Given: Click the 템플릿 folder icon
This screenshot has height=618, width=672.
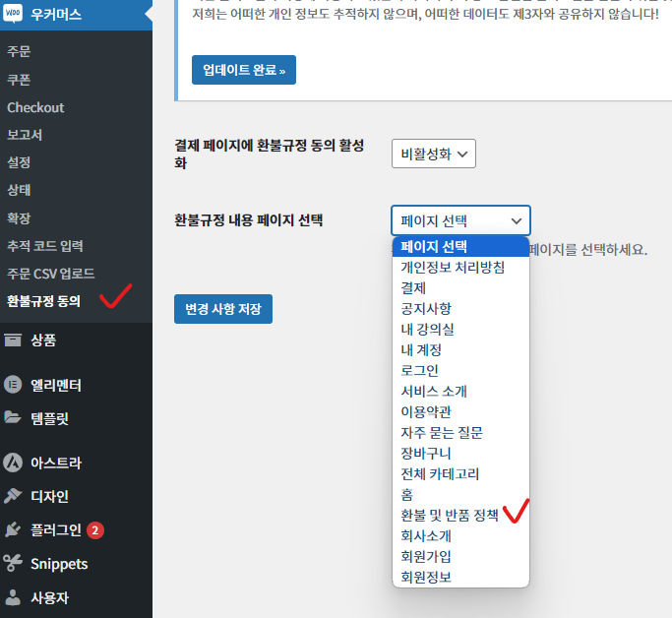Looking at the screenshot, I should point(13,417).
